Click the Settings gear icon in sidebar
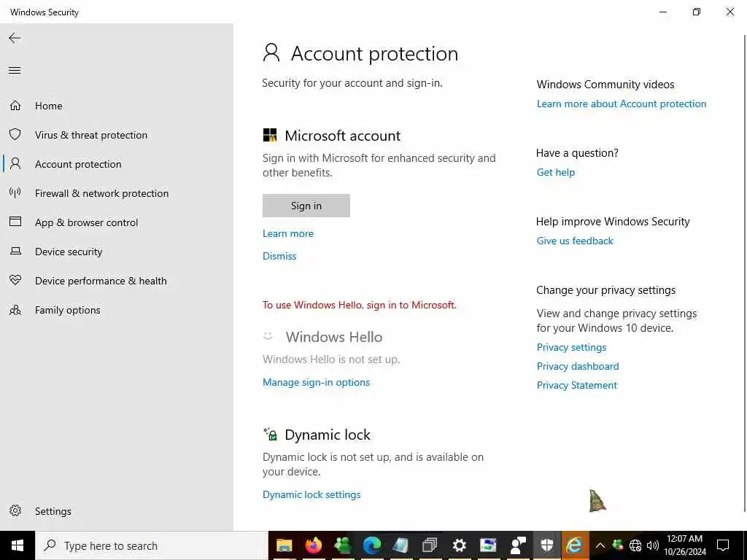Viewport: 747px width, 560px height. (x=15, y=510)
